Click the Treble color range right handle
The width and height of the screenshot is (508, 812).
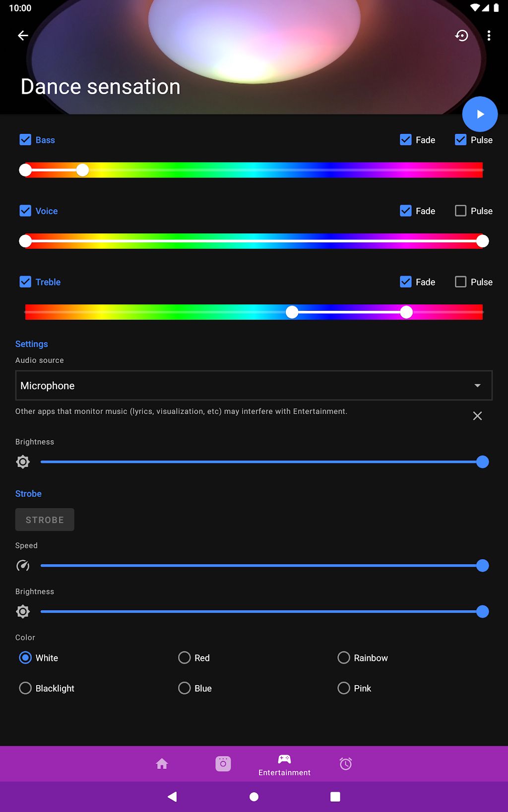(406, 312)
